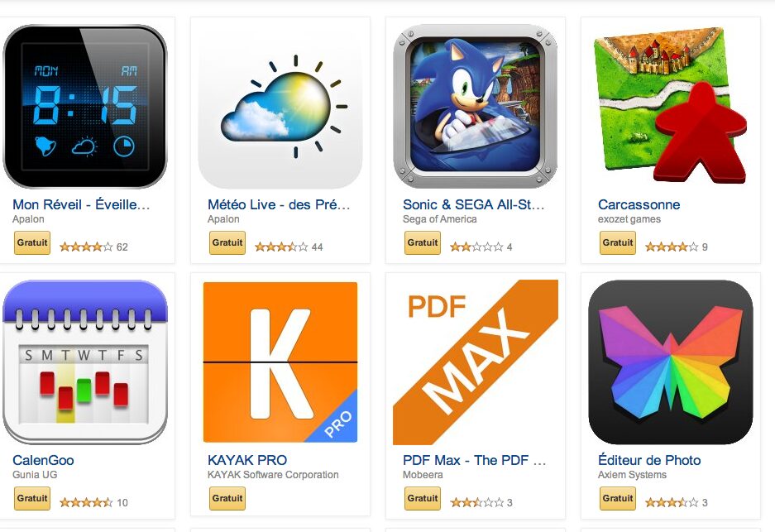Open the Météo Live weather app icon
775x532 pixels.
[280, 106]
